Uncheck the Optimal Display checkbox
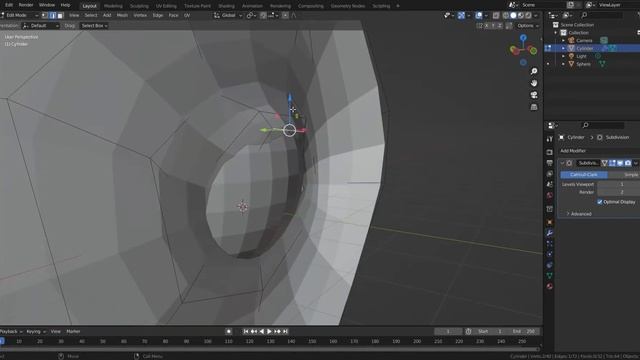The height and width of the screenshot is (360, 640). [600, 202]
